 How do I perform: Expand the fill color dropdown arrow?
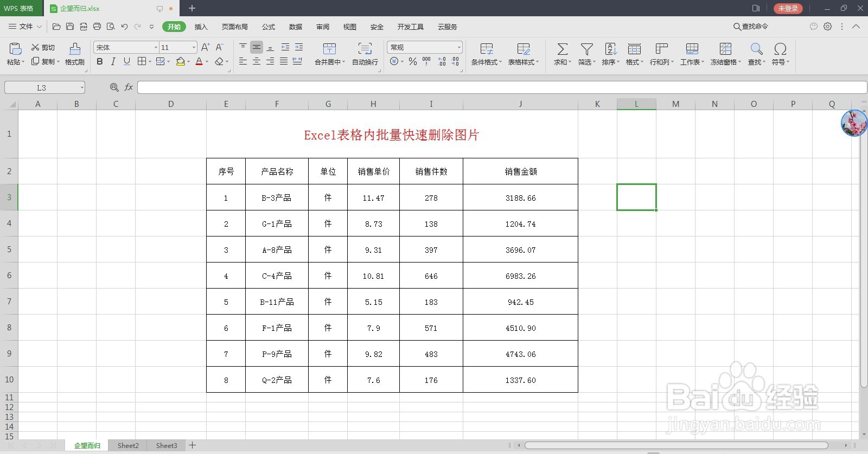(188, 62)
